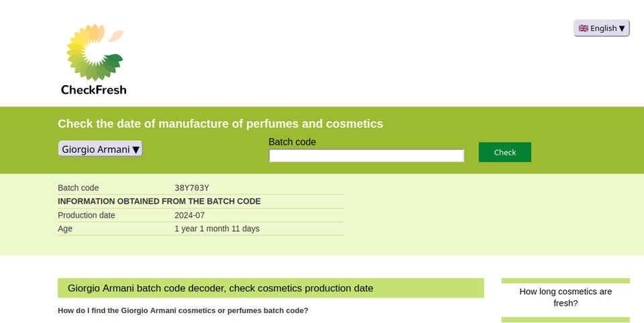Screen dimensions: 644x323
Task: Open the English language dropdown
Action: click(x=602, y=28)
